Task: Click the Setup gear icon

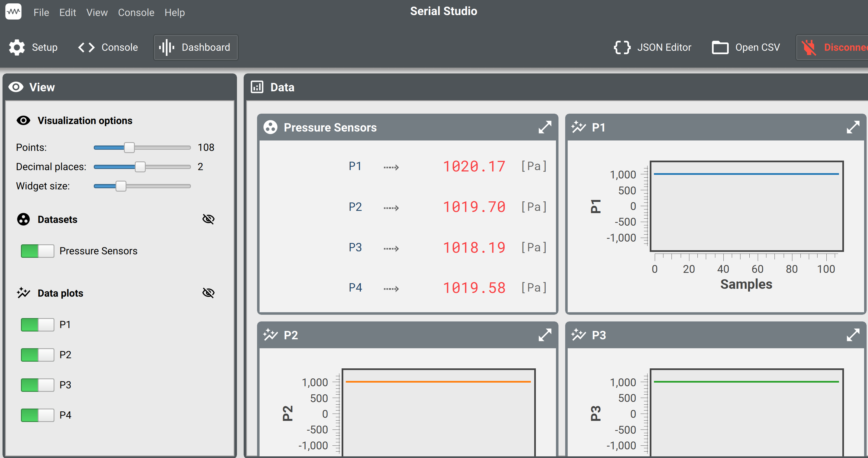Action: point(16,47)
